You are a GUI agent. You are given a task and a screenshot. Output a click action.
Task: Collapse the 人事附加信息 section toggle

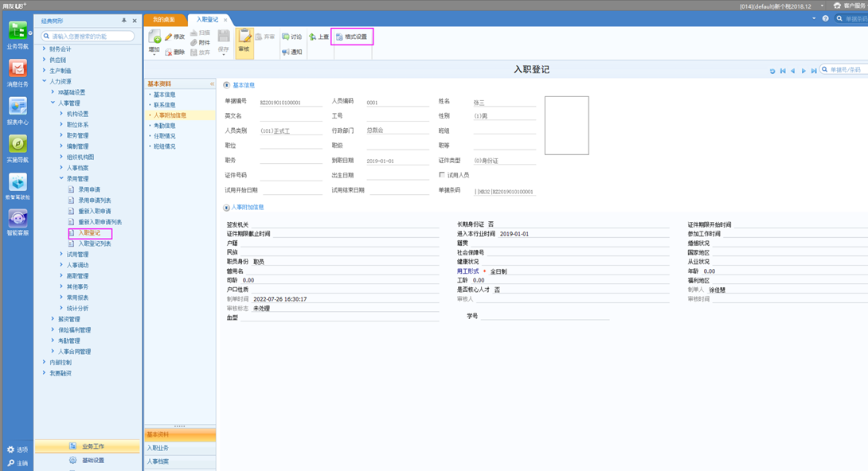click(x=226, y=208)
